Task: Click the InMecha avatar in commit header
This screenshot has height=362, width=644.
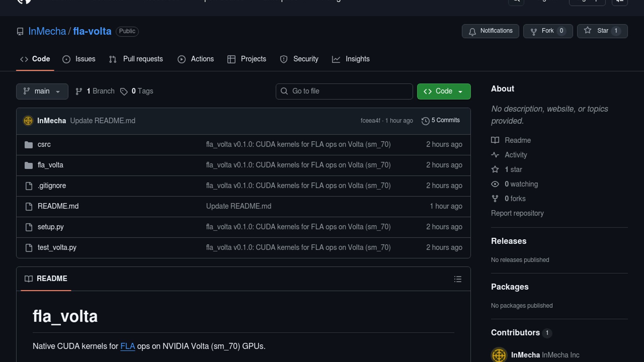Action: [x=28, y=121]
